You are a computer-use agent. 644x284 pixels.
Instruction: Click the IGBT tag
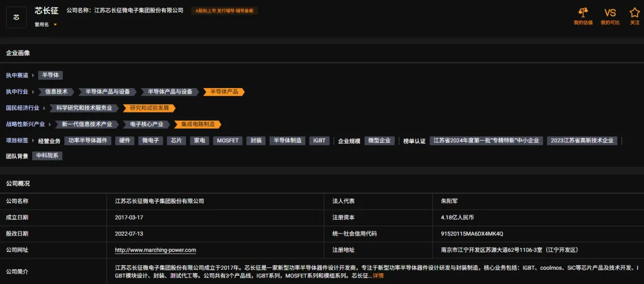(x=319, y=141)
